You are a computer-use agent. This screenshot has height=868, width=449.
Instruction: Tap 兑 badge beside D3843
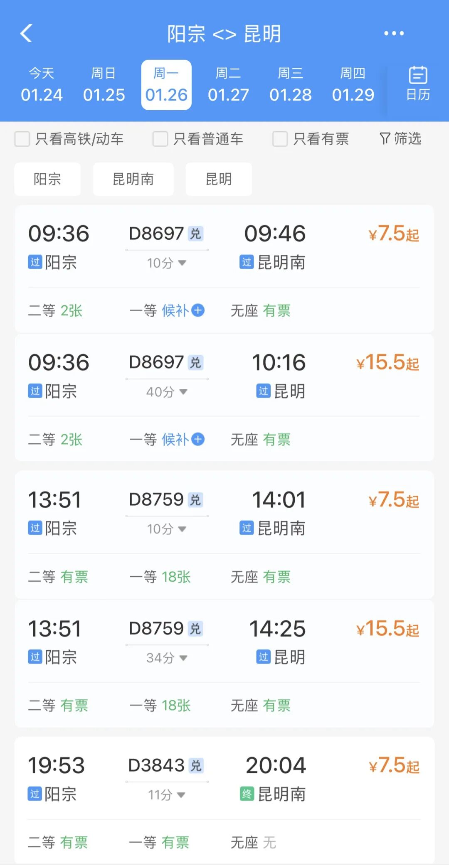click(x=195, y=765)
